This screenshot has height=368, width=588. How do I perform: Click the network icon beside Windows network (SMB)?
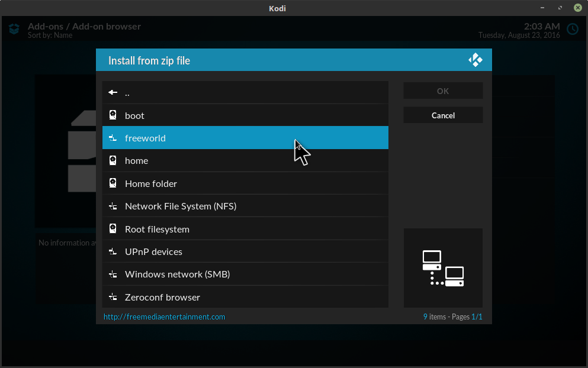113,275
